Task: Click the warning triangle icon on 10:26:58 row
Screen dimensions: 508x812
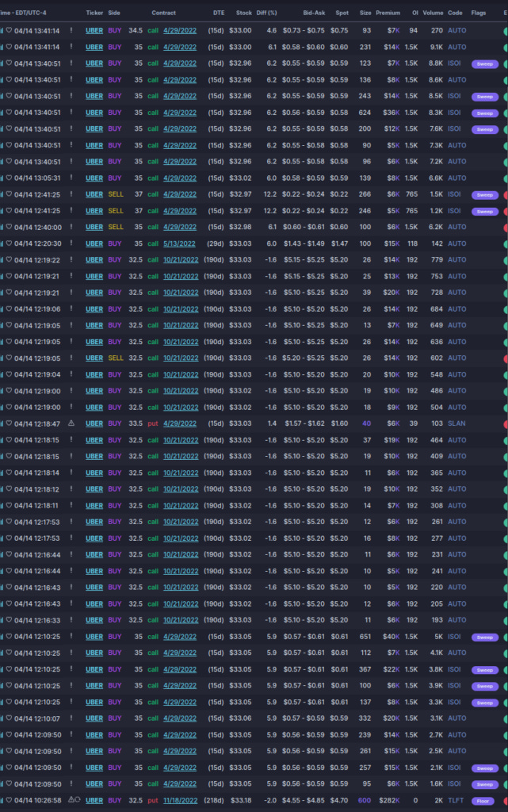Action: tap(71, 799)
